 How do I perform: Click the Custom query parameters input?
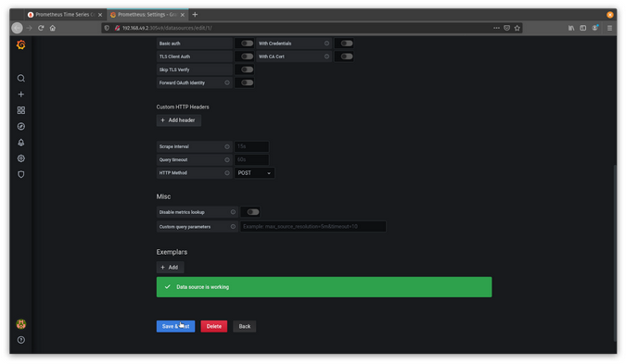313,226
